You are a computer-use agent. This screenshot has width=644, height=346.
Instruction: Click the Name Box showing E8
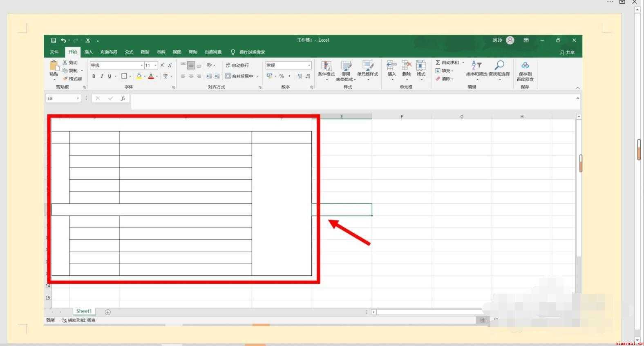click(x=63, y=98)
